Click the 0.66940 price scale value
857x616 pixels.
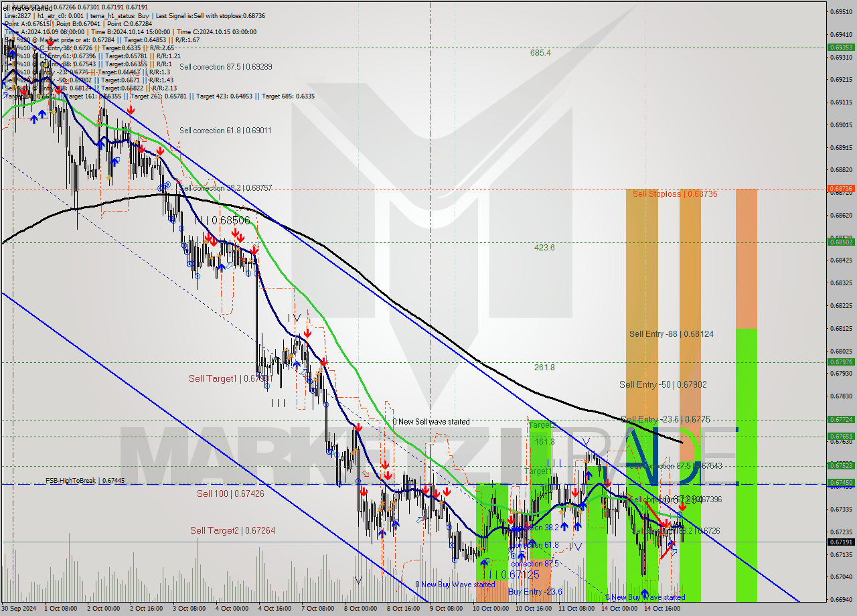(x=841, y=599)
